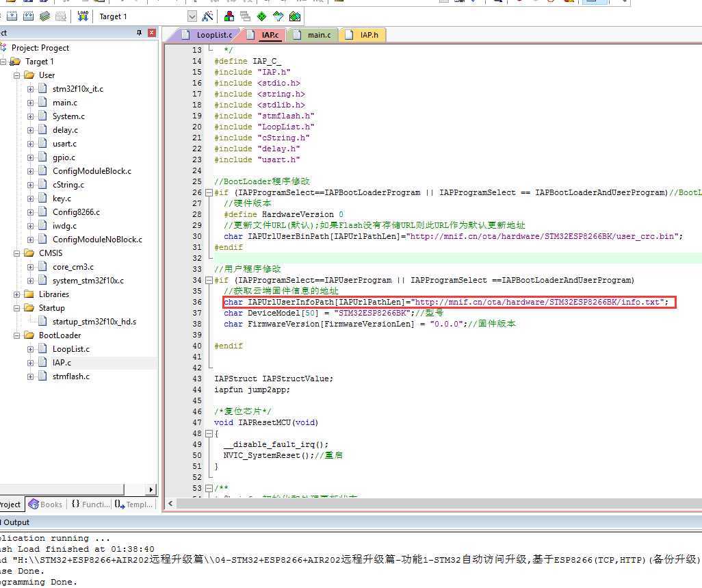Open the main.c editor tab
This screenshot has height=588, width=702.
point(313,35)
